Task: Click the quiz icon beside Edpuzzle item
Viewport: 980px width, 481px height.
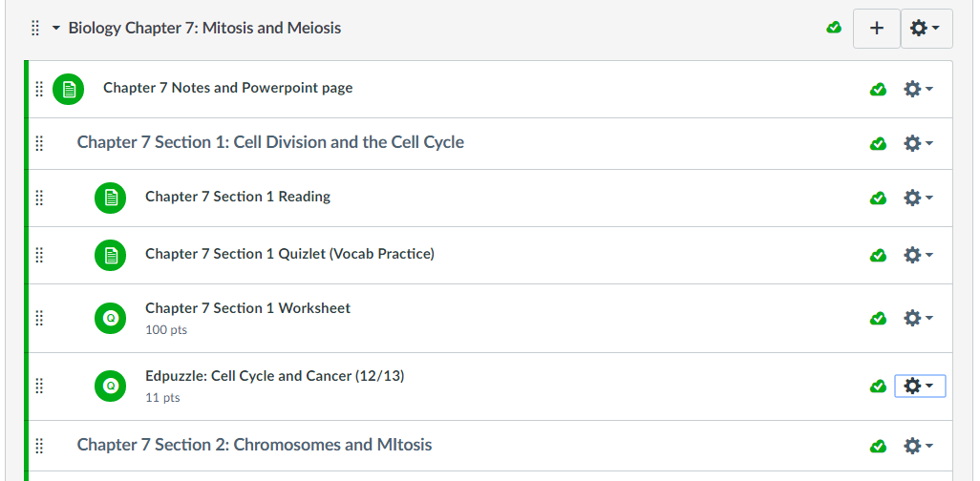Action: (110, 387)
